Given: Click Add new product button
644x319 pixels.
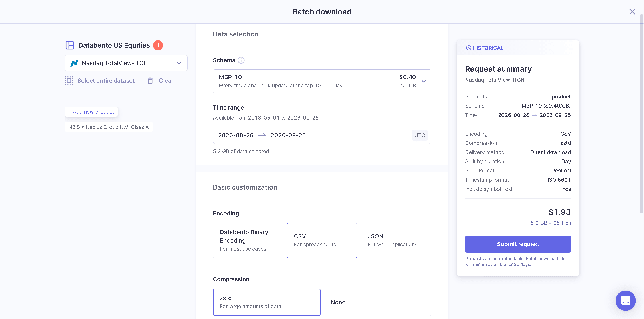Looking at the screenshot, I should click(91, 112).
